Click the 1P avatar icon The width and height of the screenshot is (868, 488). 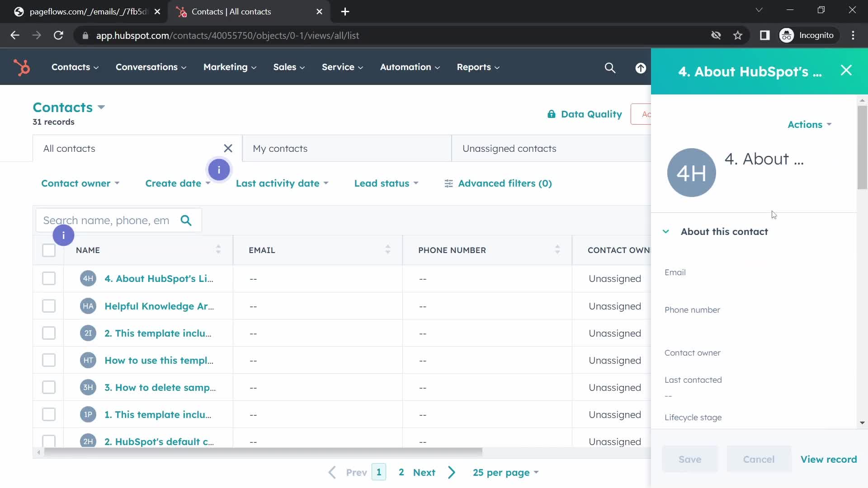tap(88, 415)
